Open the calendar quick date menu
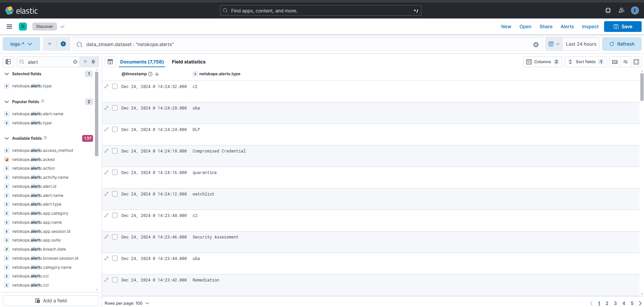Image resolution: width=644 pixels, height=307 pixels. point(554,44)
